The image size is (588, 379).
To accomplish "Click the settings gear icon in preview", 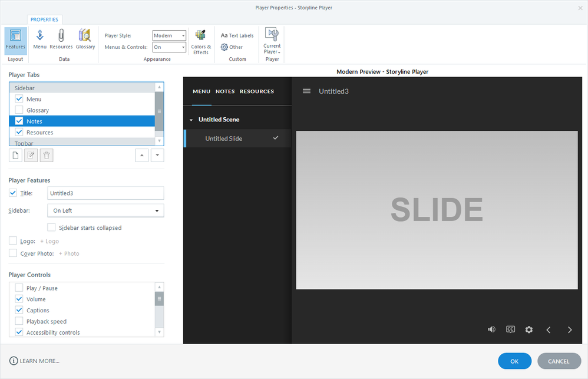I will click(x=529, y=329).
